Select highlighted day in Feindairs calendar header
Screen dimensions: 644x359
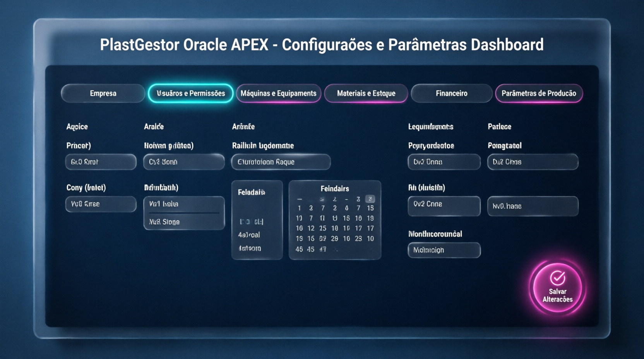(370, 199)
